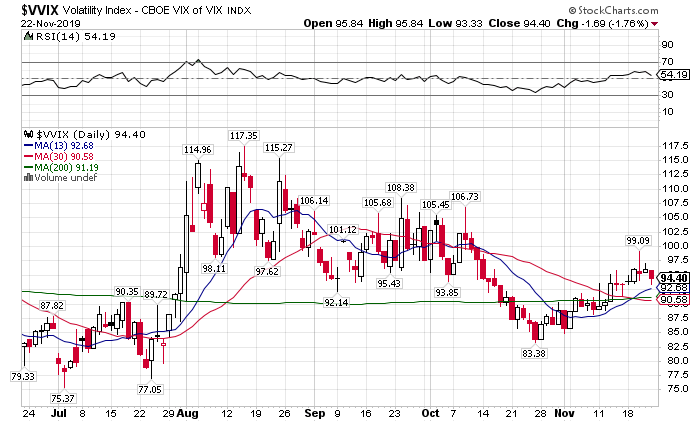The height and width of the screenshot is (424, 698).
Task: Click the Volume undef legend entry
Action: coord(65,178)
